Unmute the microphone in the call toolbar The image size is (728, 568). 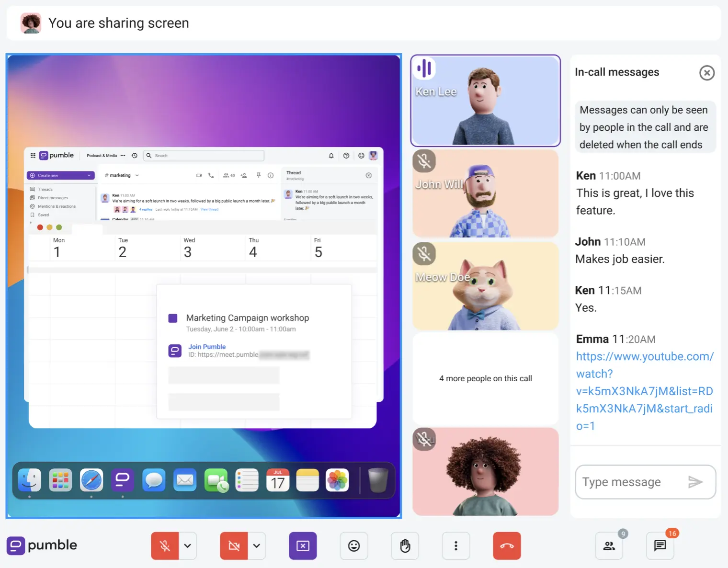(165, 545)
